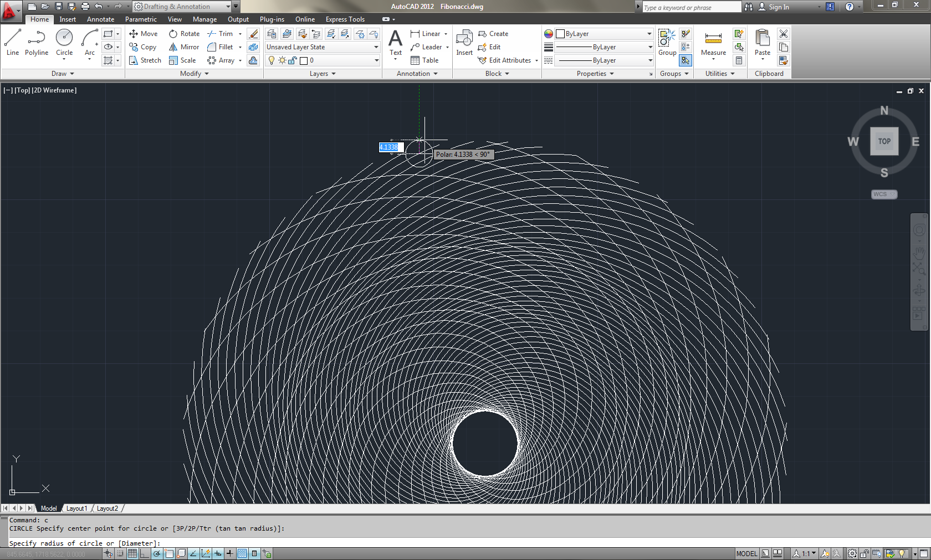Click the Sign In link

(x=773, y=7)
